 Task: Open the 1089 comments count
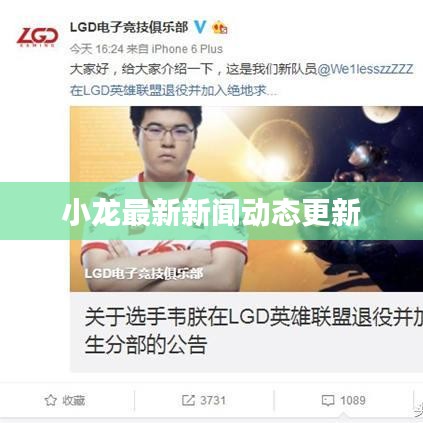pyautogui.click(x=353, y=400)
